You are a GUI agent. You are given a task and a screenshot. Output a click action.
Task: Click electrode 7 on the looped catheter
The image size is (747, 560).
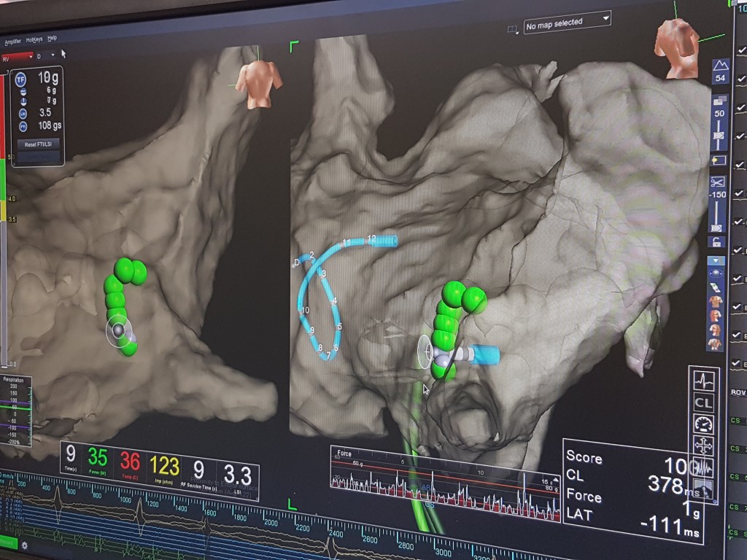pos(328,355)
